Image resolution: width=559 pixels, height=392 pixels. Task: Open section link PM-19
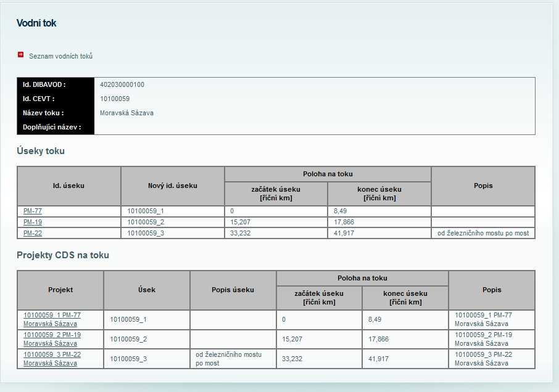coord(33,222)
